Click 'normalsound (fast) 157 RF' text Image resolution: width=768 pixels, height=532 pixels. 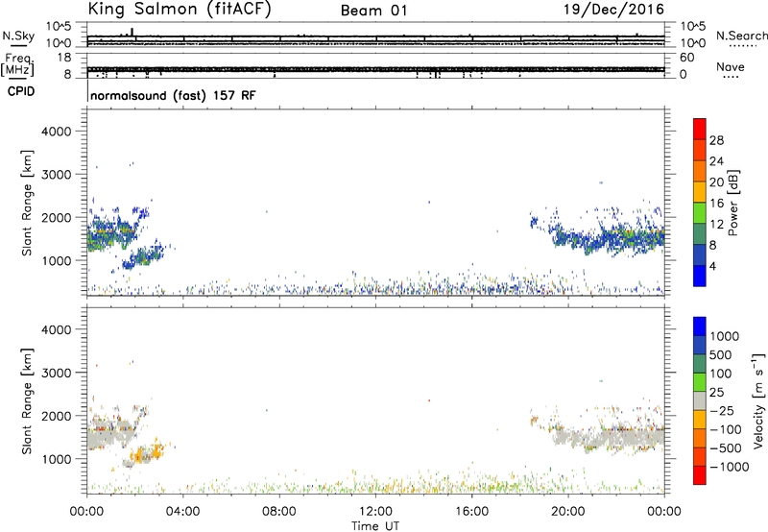[x=173, y=95]
